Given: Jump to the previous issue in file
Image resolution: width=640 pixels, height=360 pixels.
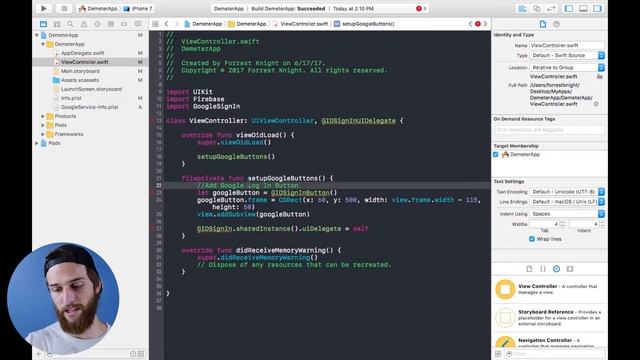Looking at the screenshot, I should [x=471, y=24].
